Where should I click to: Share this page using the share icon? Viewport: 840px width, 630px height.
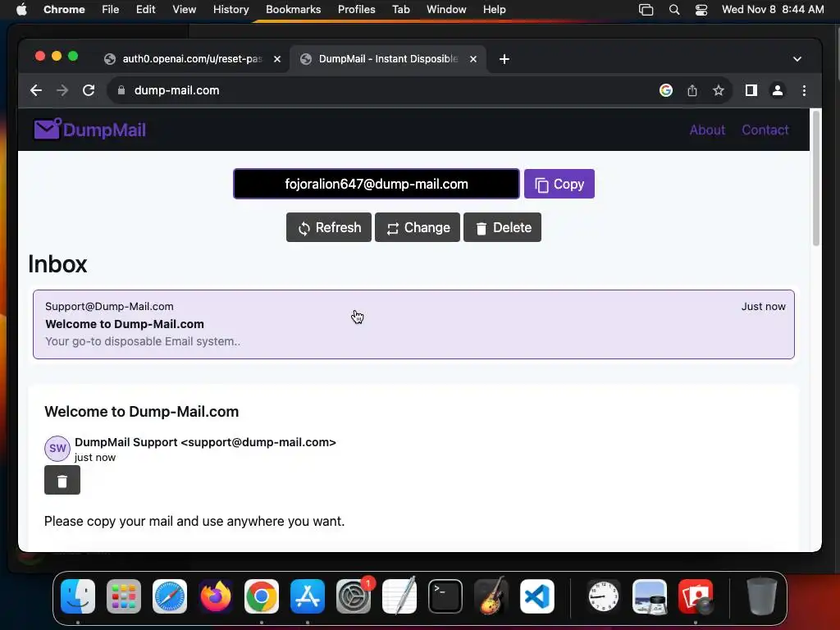692,90
